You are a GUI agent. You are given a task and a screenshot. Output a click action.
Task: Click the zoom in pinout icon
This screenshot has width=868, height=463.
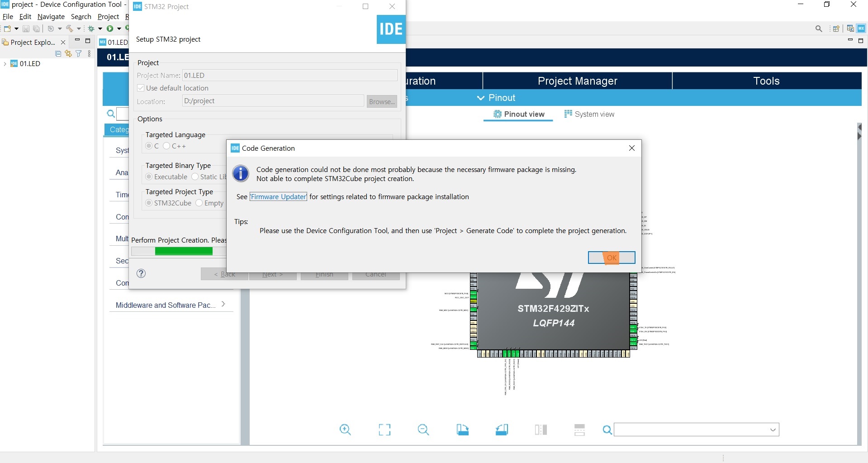(345, 430)
